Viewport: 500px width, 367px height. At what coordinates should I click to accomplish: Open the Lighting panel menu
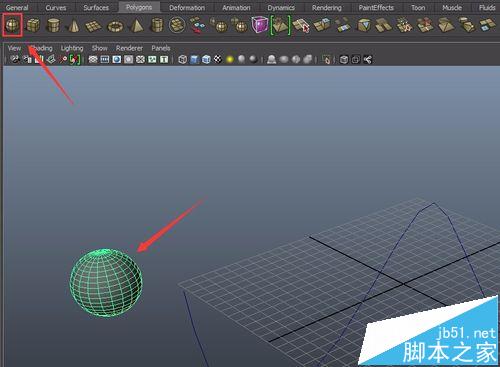tap(72, 48)
